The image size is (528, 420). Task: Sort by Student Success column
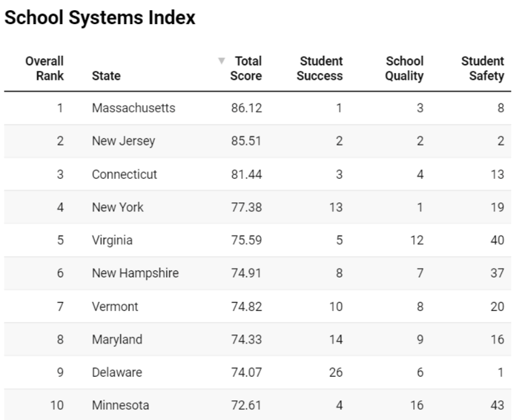coord(320,69)
